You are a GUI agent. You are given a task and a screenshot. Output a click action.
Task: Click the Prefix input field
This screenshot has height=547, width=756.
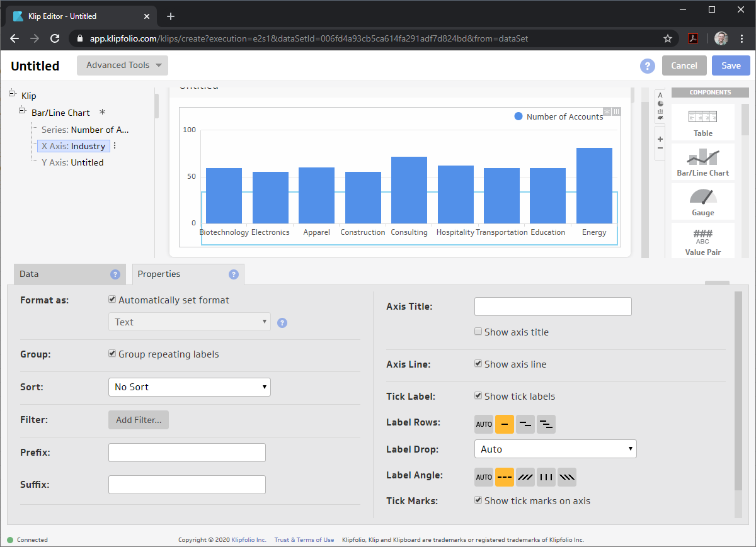(187, 453)
